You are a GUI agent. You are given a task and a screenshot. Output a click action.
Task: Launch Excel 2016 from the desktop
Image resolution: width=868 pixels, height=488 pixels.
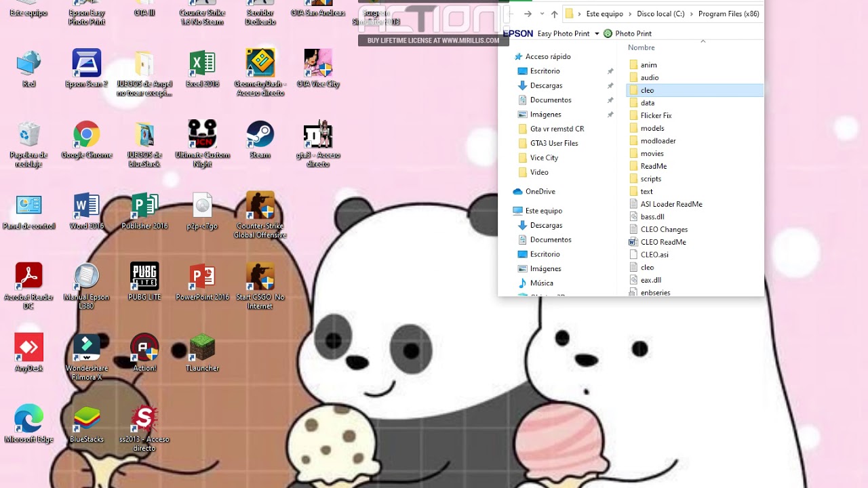[202, 68]
